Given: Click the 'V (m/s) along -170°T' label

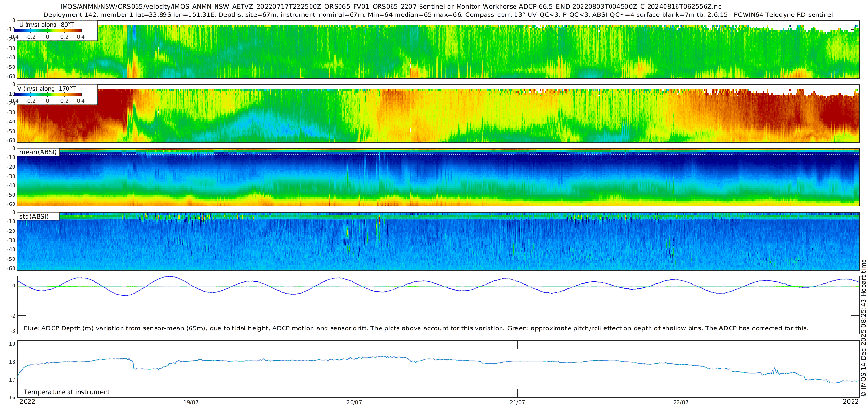Looking at the screenshot, I should click(46, 89).
